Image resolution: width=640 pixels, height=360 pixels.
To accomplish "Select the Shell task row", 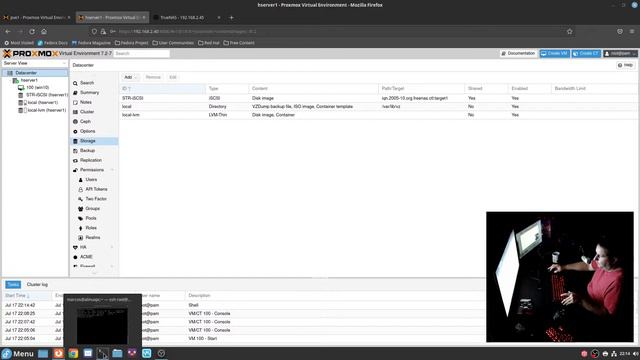I will [243, 305].
